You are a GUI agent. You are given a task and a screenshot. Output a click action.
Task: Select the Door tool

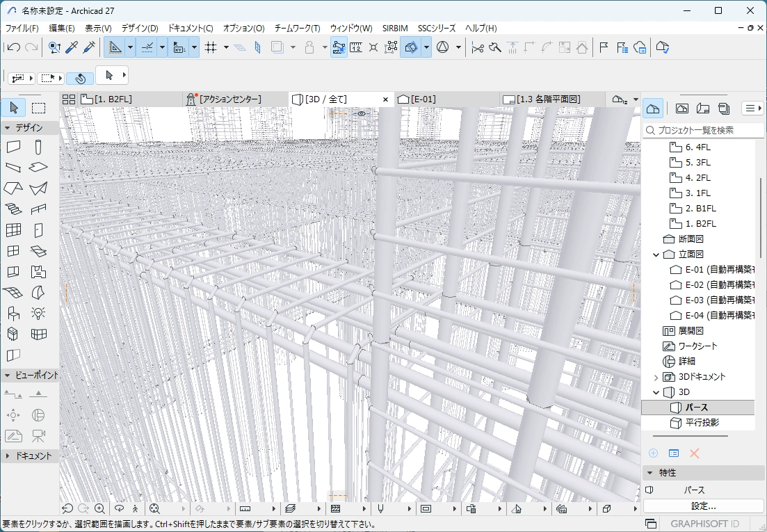coord(38,229)
